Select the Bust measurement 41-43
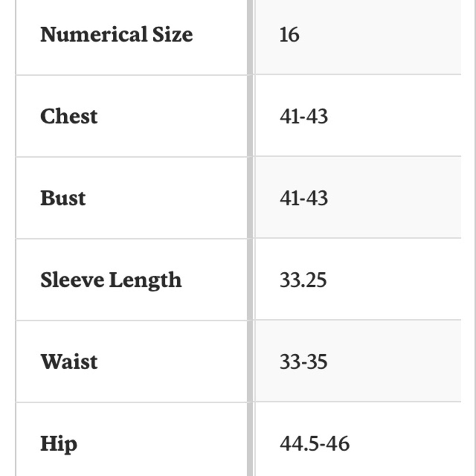476x476 pixels. click(x=304, y=198)
